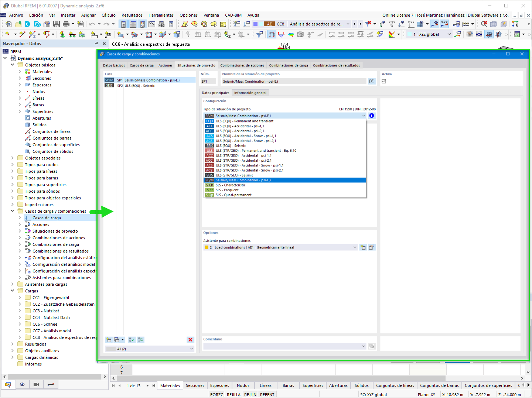
Task: Click the purple color swatch beside AE badge
Action: pyautogui.click(x=256, y=24)
